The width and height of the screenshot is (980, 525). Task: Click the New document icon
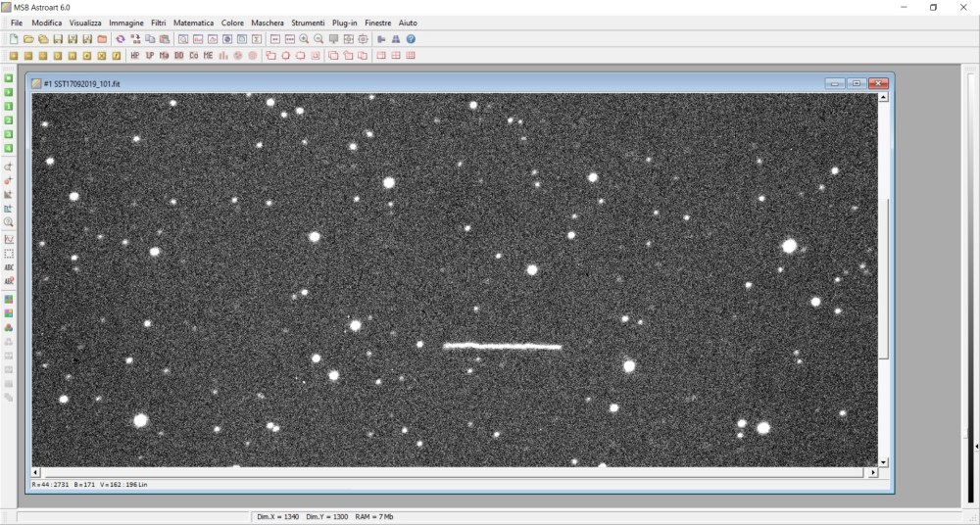[x=13, y=39]
